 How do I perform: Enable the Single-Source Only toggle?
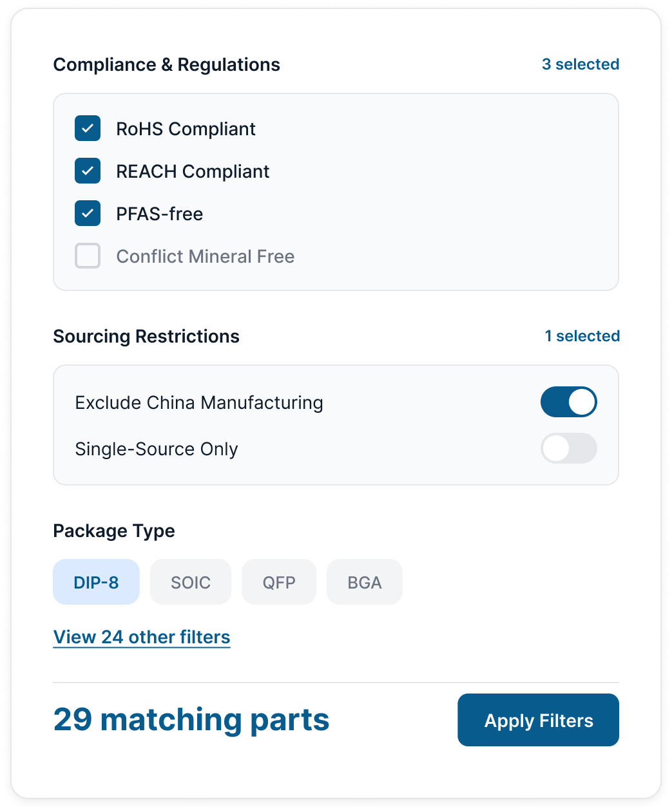click(568, 449)
